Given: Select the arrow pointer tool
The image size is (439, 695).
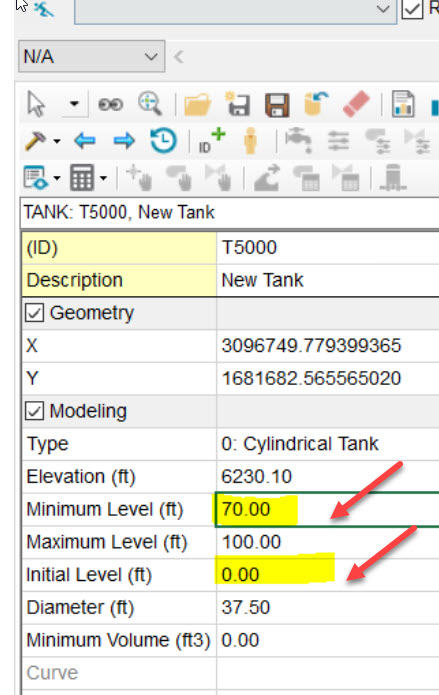Looking at the screenshot, I should click(36, 104).
